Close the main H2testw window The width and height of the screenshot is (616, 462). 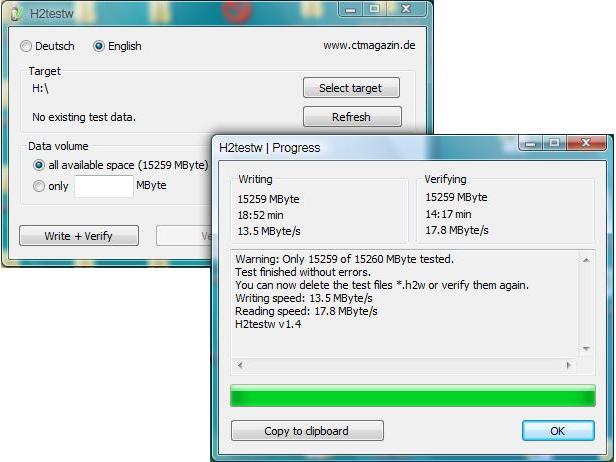pos(406,9)
